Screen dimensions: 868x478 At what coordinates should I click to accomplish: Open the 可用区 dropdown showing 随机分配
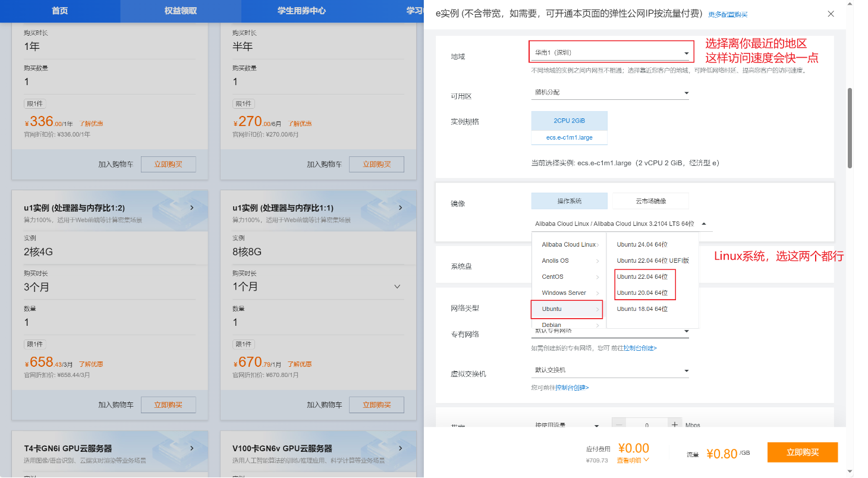click(x=610, y=93)
